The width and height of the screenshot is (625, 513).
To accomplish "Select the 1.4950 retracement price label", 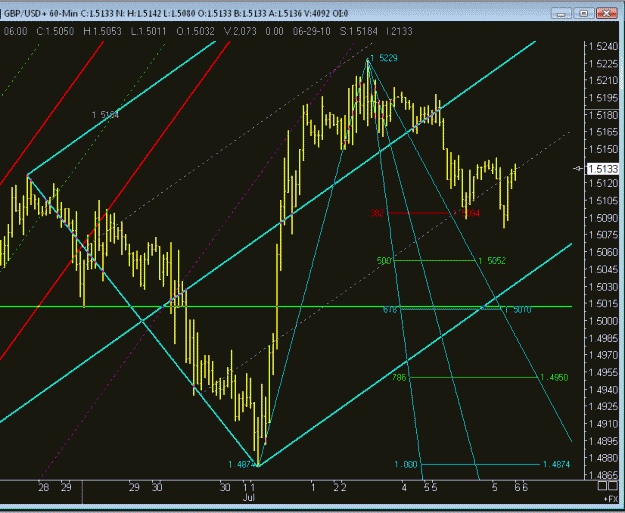I will point(554,377).
